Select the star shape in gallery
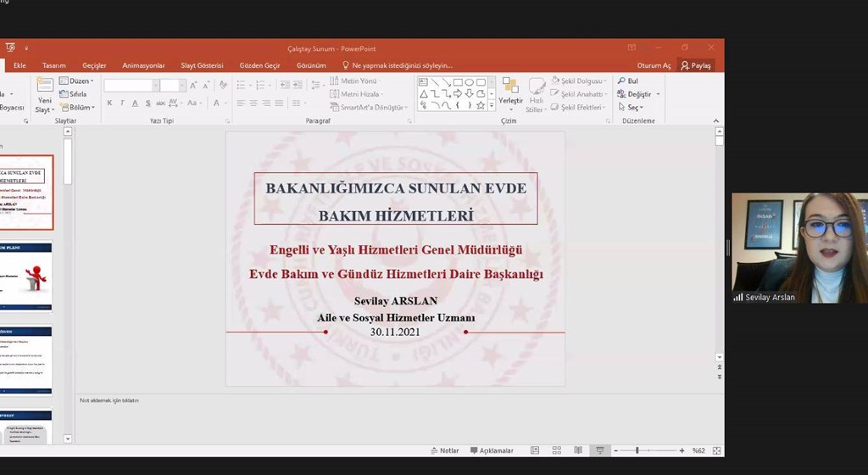 click(x=481, y=105)
